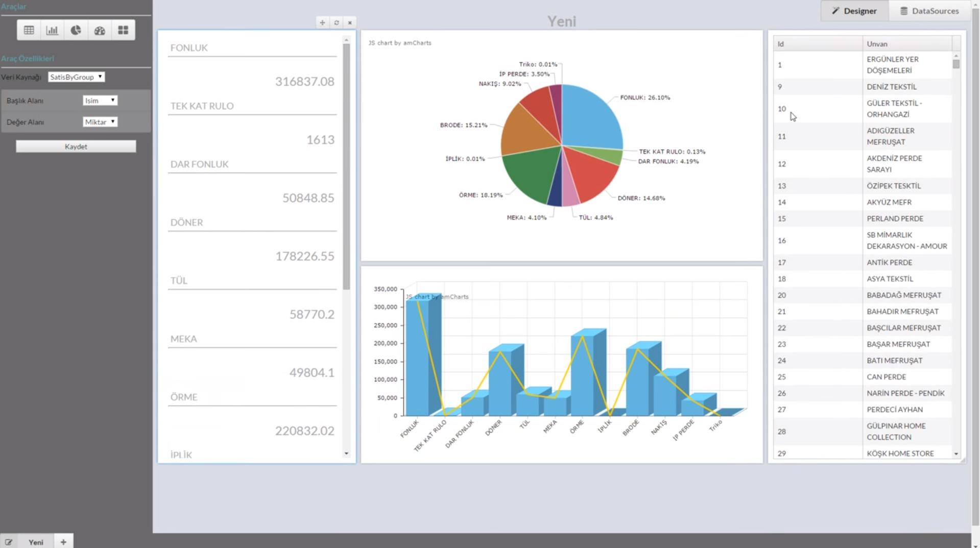Image resolution: width=980 pixels, height=548 pixels.
Task: Select the bar chart tool icon
Action: click(x=52, y=30)
